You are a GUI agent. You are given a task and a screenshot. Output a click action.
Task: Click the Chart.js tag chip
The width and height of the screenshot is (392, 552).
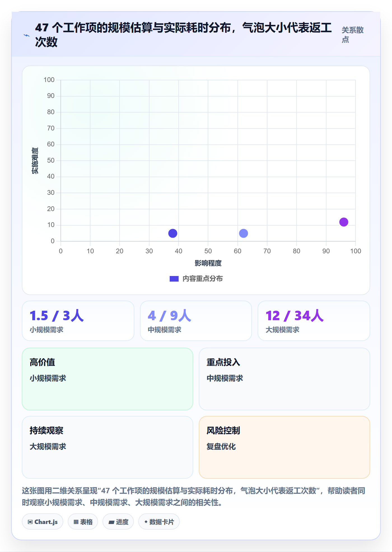pyautogui.click(x=43, y=522)
